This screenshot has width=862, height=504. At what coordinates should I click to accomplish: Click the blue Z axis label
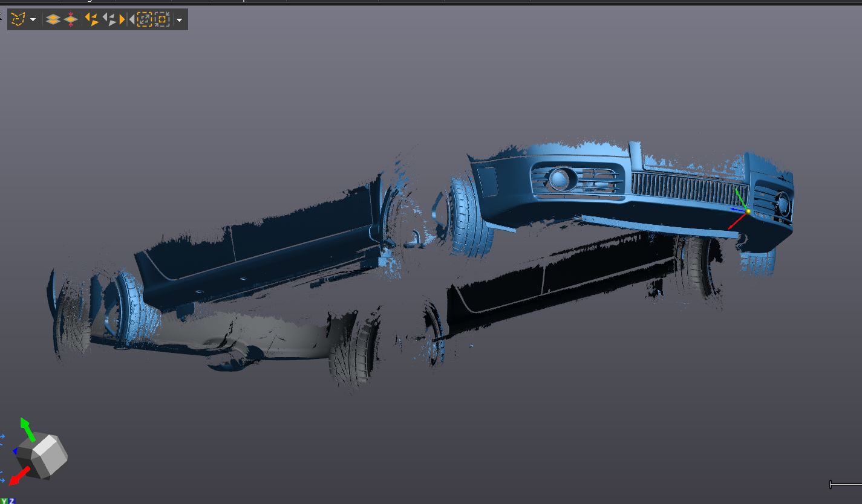[11, 500]
